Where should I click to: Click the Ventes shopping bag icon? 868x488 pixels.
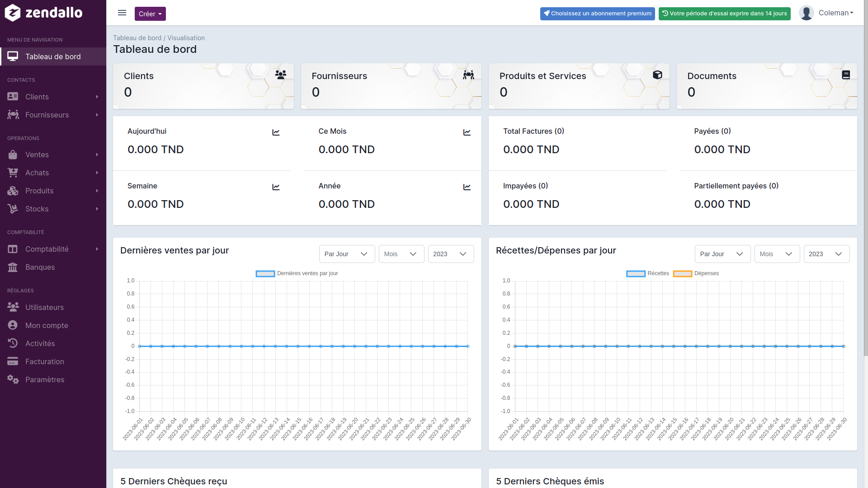13,155
